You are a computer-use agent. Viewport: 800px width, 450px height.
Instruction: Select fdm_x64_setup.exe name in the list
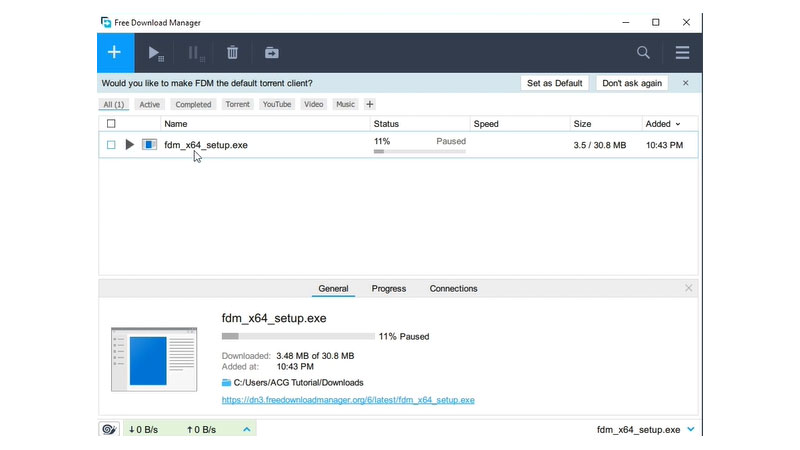[206, 145]
